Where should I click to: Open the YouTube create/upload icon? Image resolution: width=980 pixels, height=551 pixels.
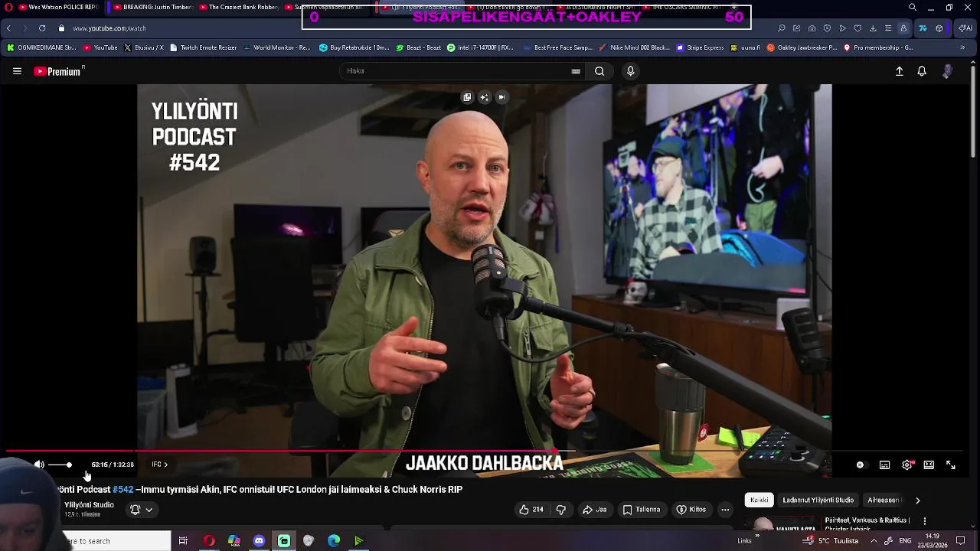900,71
